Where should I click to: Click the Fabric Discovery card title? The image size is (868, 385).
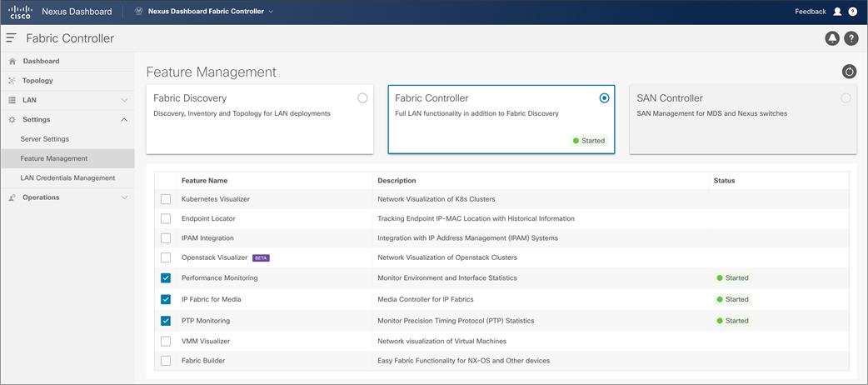point(190,98)
